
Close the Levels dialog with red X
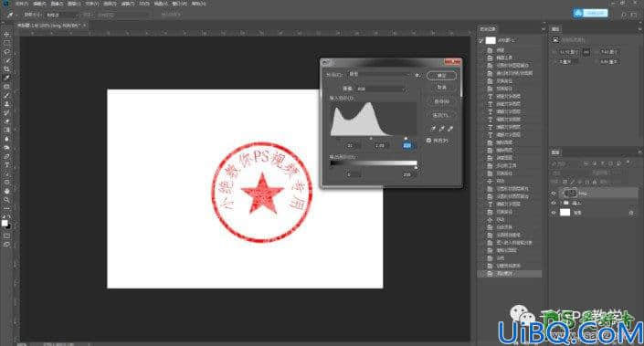click(452, 62)
